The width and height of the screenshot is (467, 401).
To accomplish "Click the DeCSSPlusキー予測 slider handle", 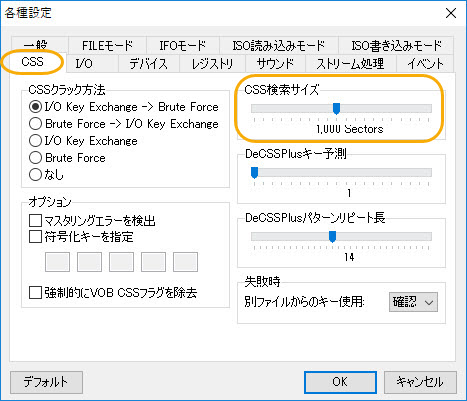I will (x=254, y=173).
